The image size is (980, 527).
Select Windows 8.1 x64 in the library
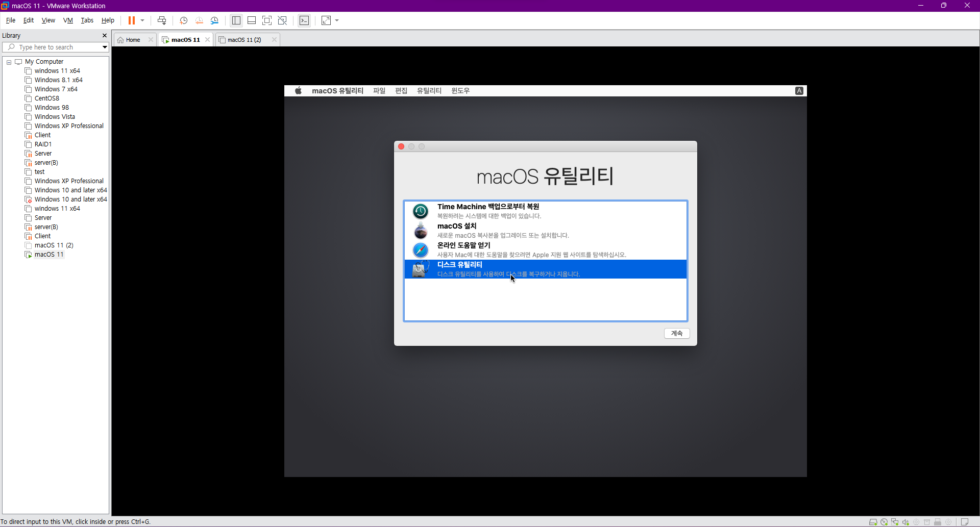58,80
